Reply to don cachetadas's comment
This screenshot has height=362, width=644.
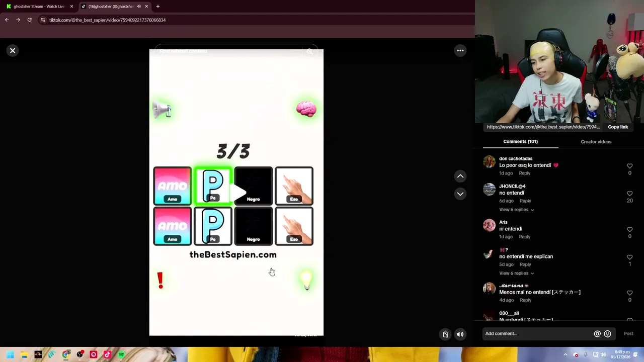click(x=524, y=173)
